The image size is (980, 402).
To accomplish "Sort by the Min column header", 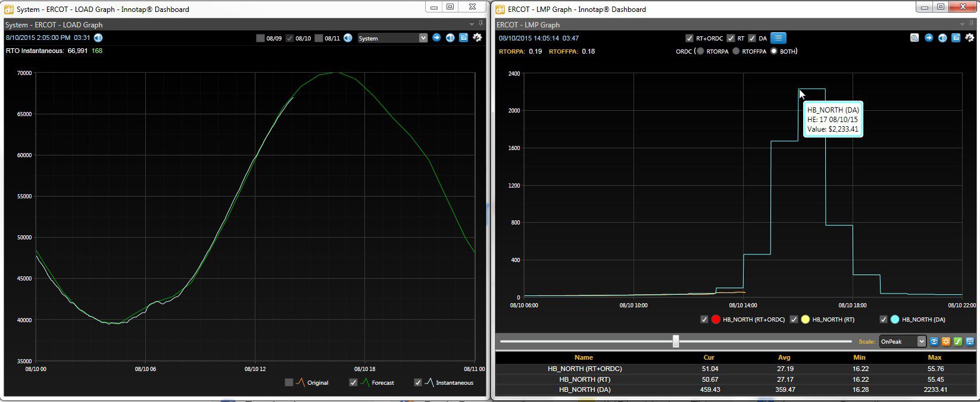I will coord(859,357).
